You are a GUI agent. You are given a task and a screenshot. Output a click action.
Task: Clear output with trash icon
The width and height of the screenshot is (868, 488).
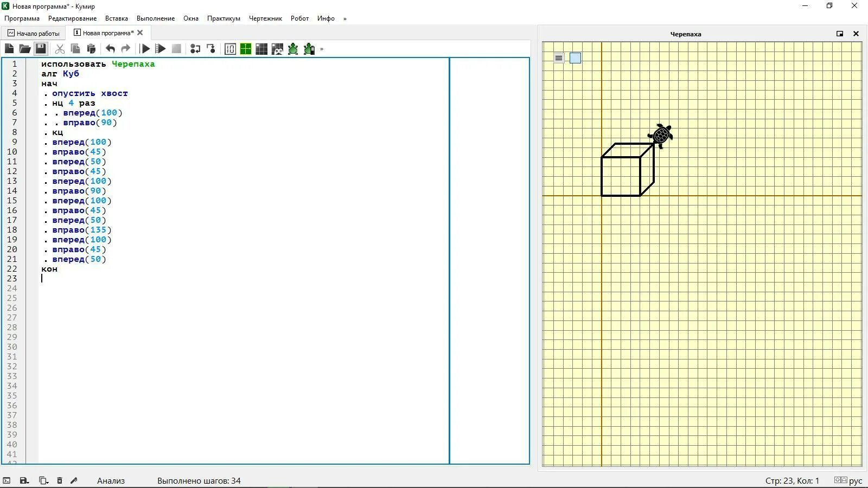(60, 480)
